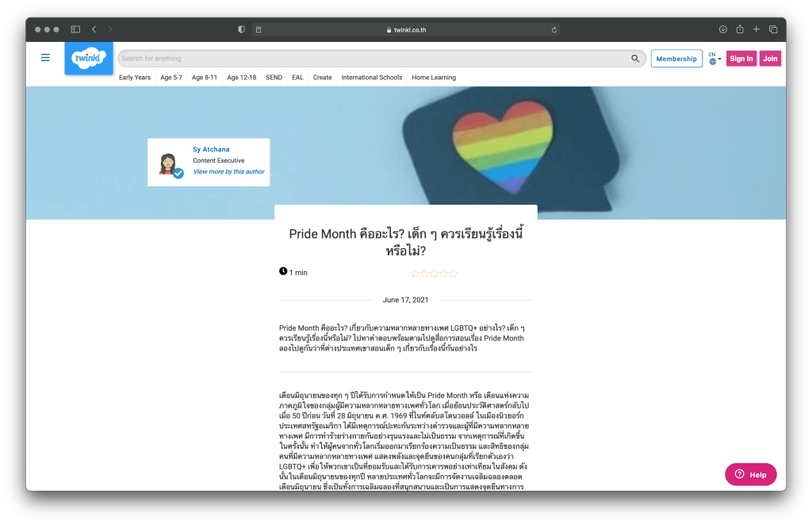Open the hamburger menu icon

click(x=45, y=57)
